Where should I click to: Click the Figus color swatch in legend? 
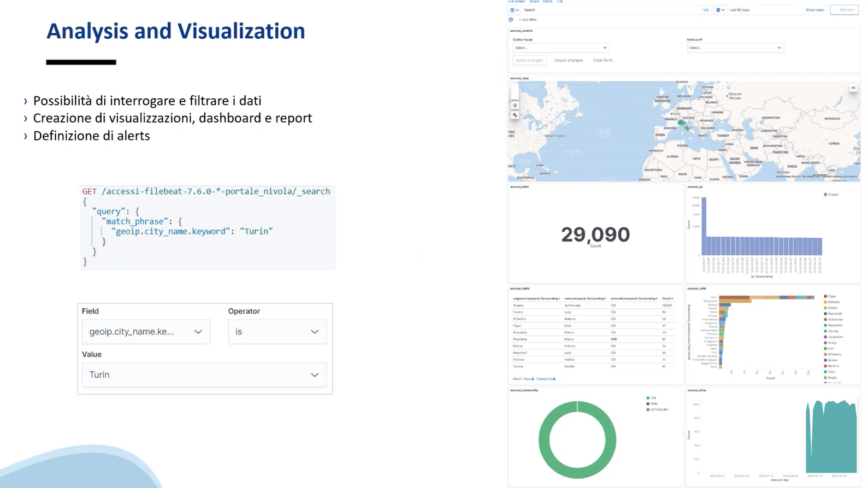825,296
